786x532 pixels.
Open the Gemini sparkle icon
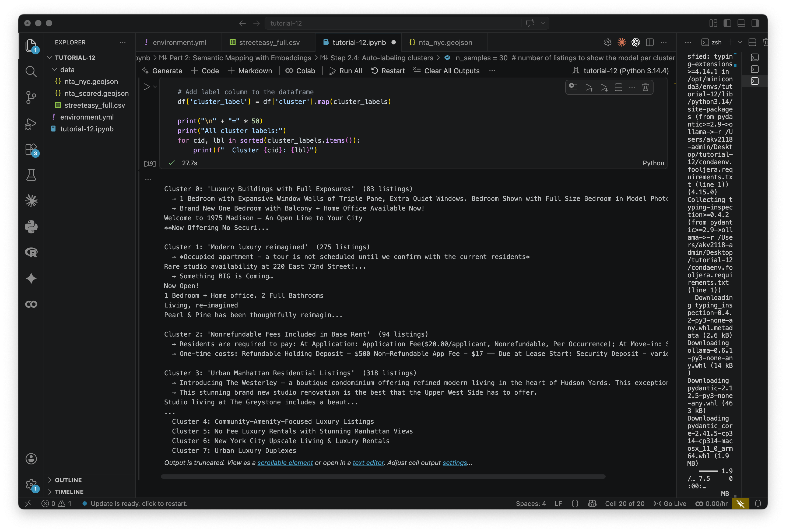point(31,278)
